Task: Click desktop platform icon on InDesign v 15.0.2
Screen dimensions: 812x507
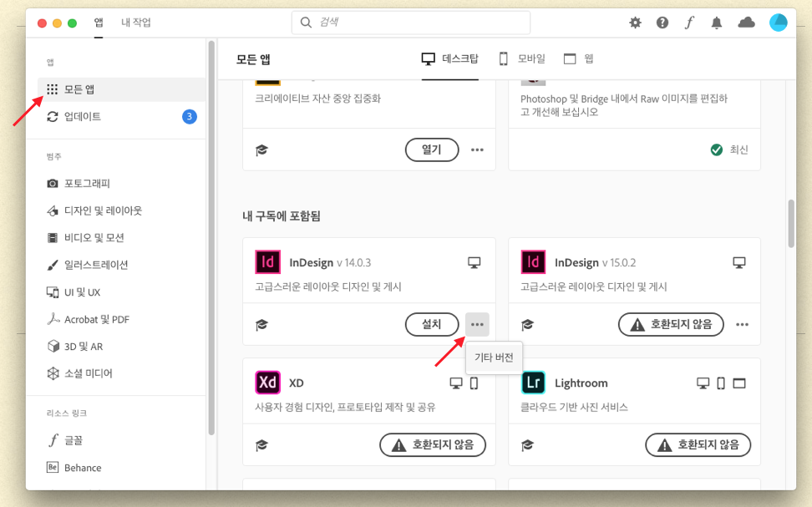Action: (x=739, y=262)
